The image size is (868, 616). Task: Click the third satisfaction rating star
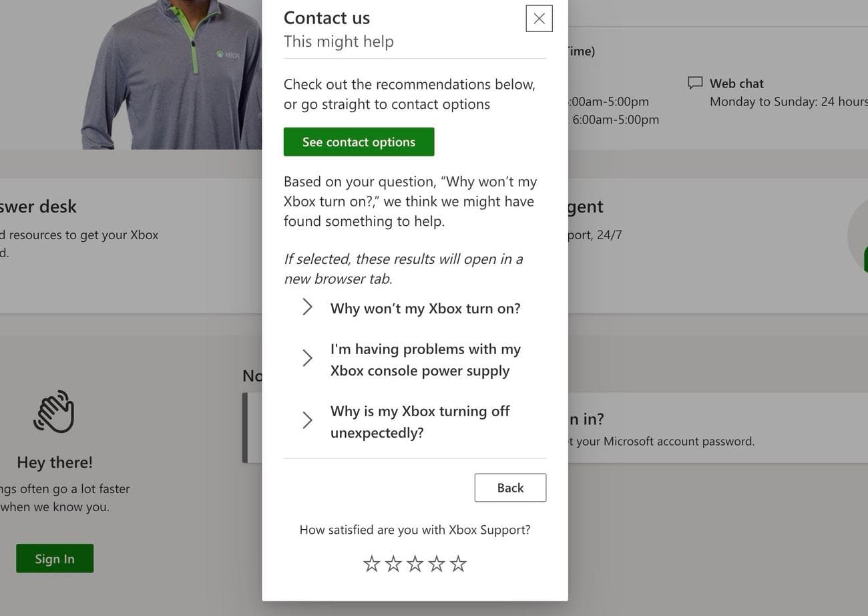[x=415, y=563]
